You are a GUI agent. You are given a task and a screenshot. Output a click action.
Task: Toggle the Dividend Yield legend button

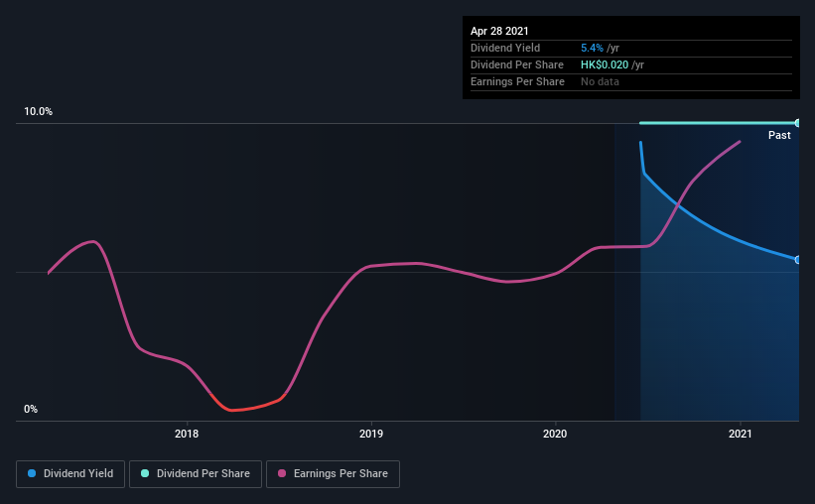[x=70, y=474]
